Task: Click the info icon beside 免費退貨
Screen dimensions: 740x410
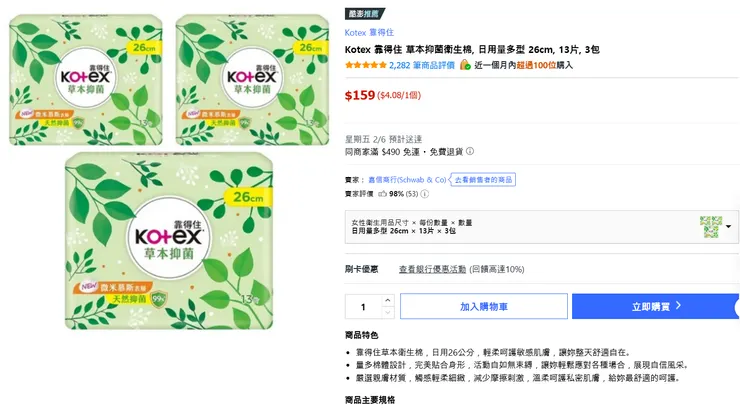Action: 470,151
